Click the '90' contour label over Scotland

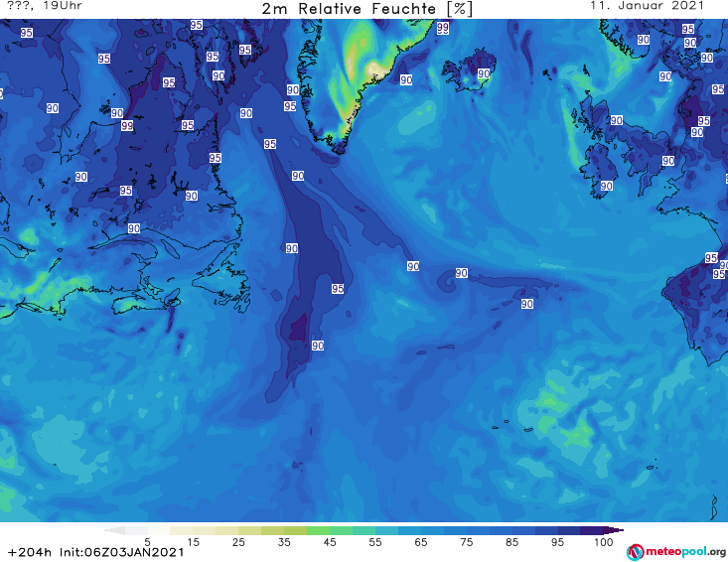tap(616, 121)
